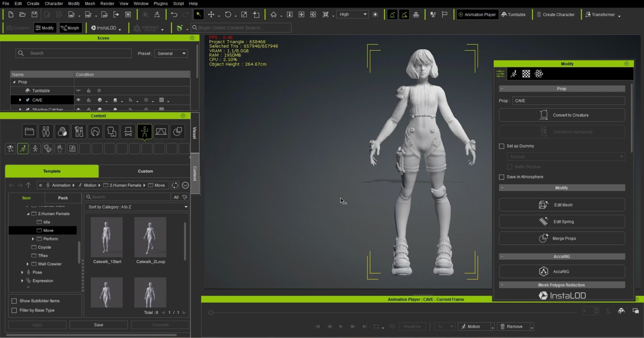Click the Home view icon

(x=273, y=15)
